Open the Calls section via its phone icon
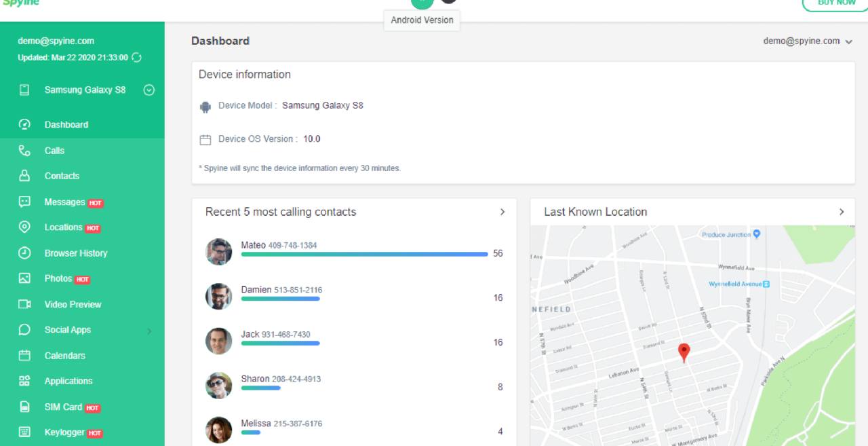 point(24,151)
